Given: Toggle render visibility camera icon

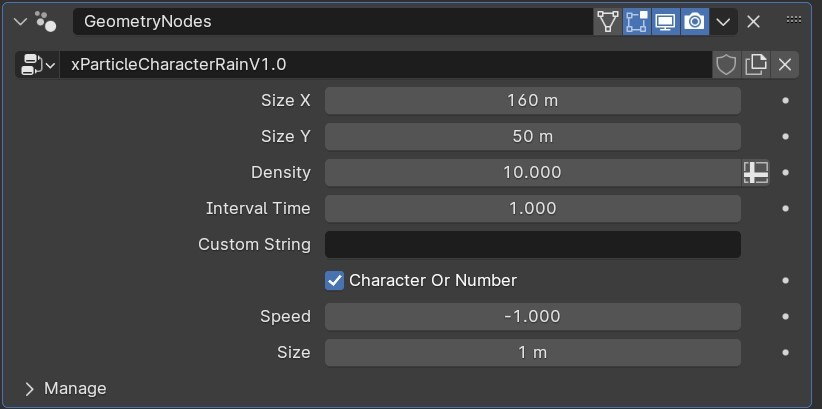Looking at the screenshot, I should pos(694,21).
